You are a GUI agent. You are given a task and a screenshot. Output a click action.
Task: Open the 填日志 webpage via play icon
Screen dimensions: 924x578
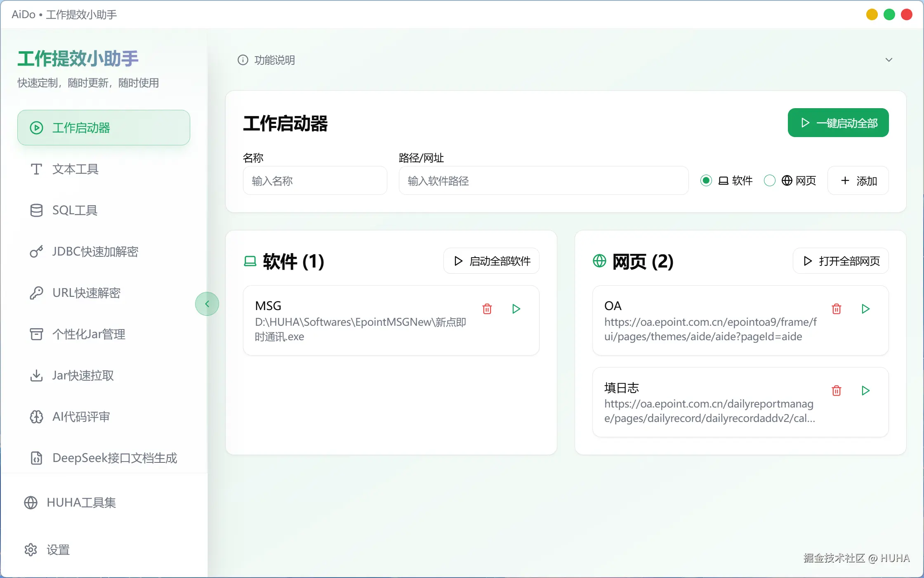point(865,391)
